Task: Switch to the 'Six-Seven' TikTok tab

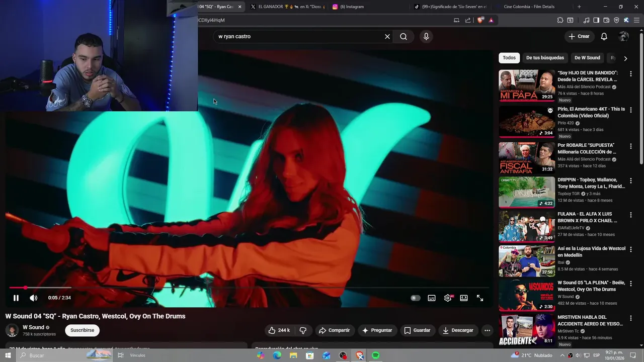Action: coord(450,7)
